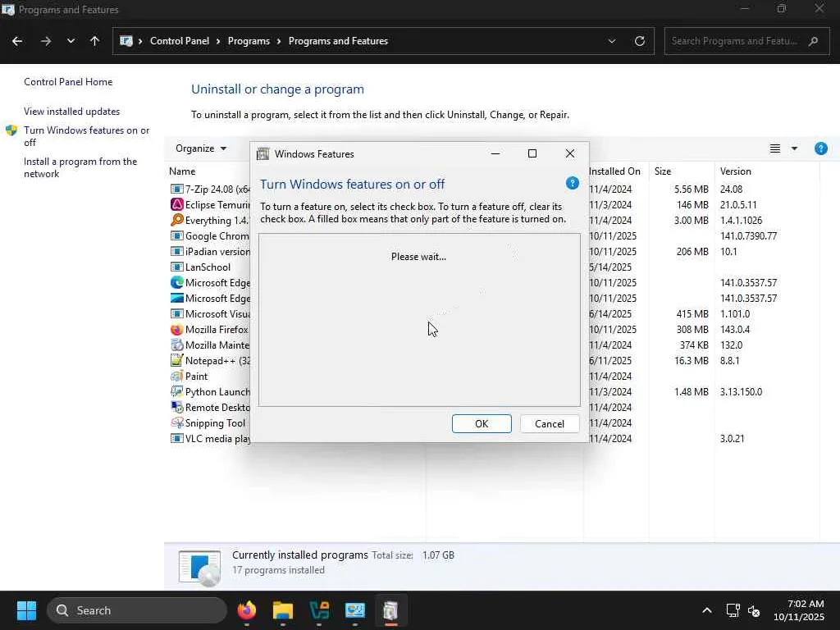
Task: Open Firefox from the taskbar
Action: (246, 610)
